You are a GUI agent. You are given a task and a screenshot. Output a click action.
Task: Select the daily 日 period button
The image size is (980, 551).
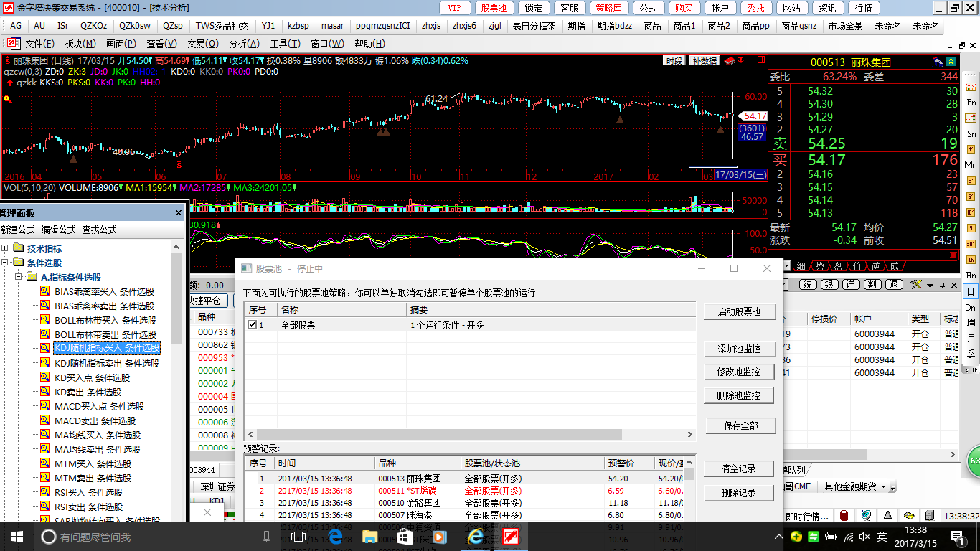(971, 291)
